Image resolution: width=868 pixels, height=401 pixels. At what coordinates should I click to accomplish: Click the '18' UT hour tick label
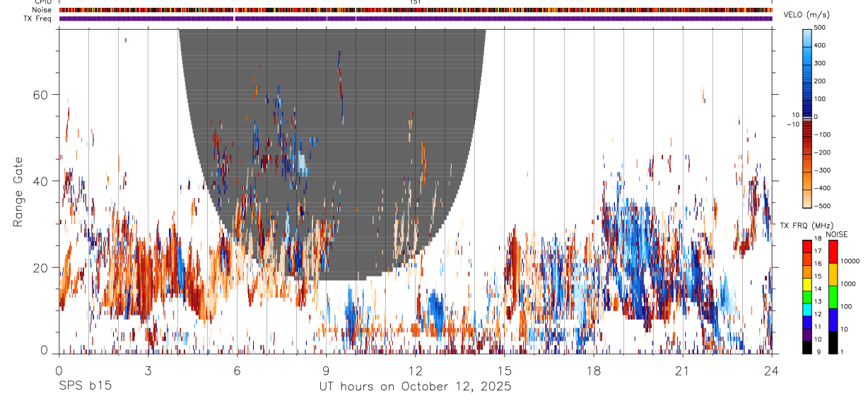click(x=594, y=370)
